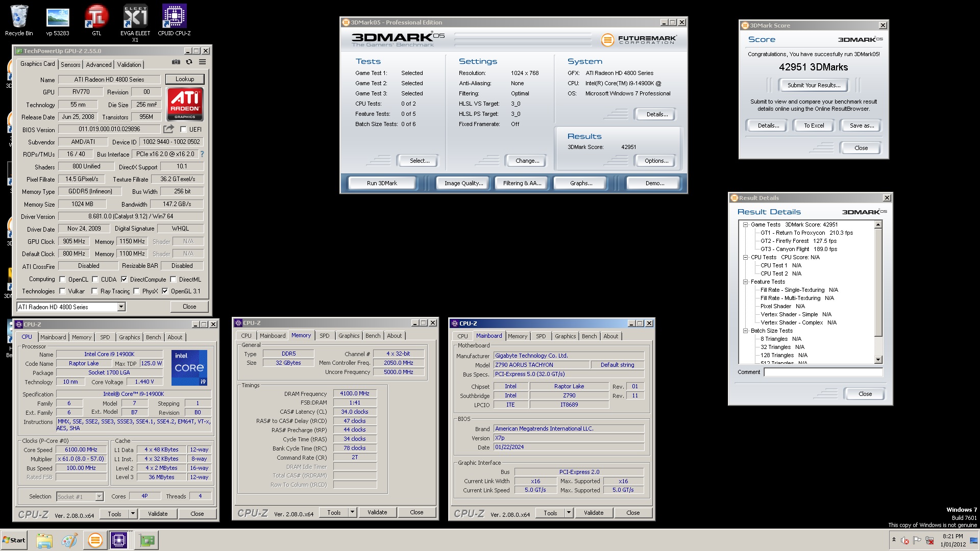Switch to the CPU-Z taskbar icon
Screen dimensions: 980x551
(119, 540)
